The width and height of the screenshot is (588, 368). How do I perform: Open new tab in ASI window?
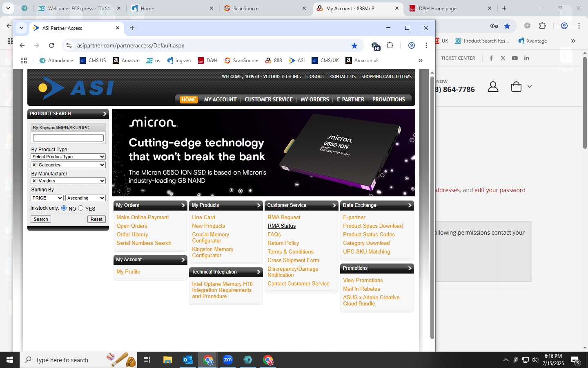(x=132, y=28)
